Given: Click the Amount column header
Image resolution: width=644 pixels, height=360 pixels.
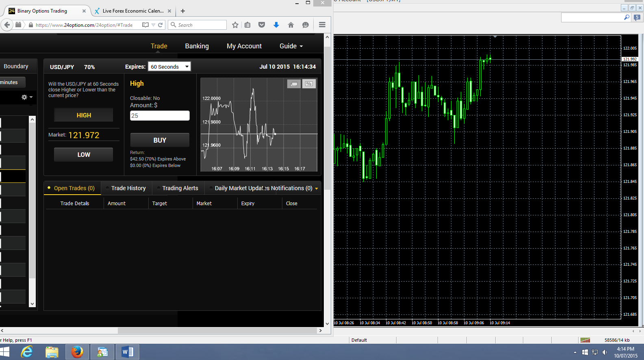Looking at the screenshot, I should 117,204.
